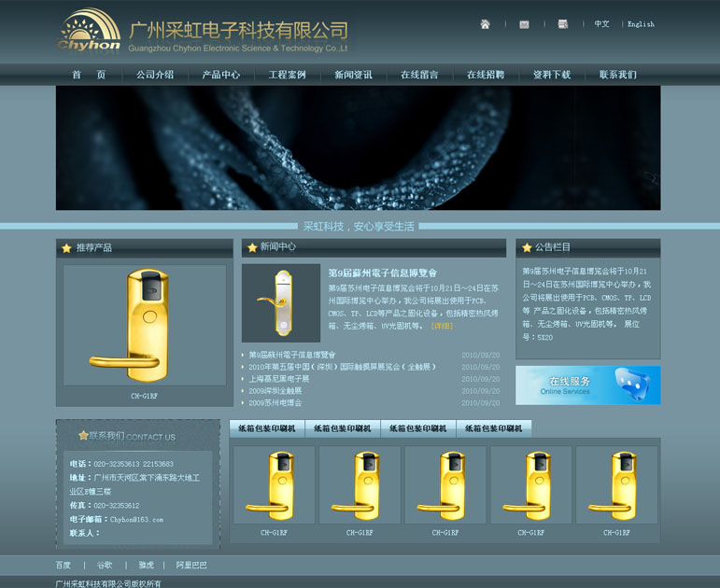Open the 上海慕尼黑电子展 news item
The width and height of the screenshot is (720, 588).
(279, 379)
